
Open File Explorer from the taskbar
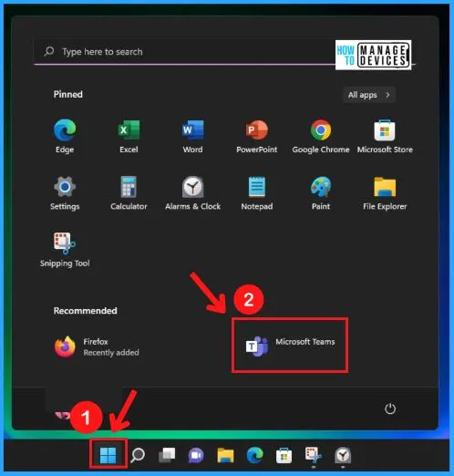pyautogui.click(x=225, y=455)
